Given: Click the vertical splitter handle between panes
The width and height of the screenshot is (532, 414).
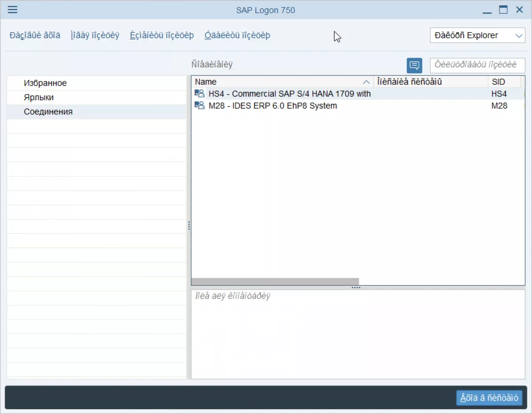Looking at the screenshot, I should pos(189,226).
